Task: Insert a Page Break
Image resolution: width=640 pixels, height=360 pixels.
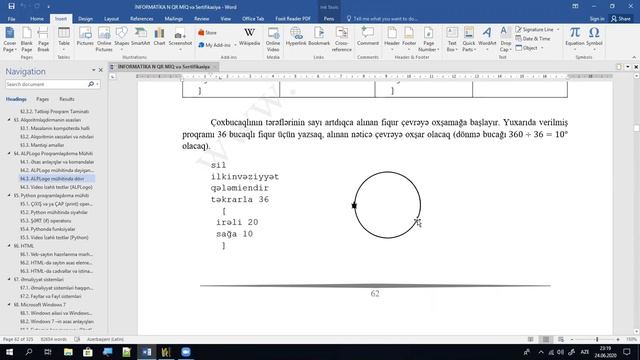Action: pos(43,40)
